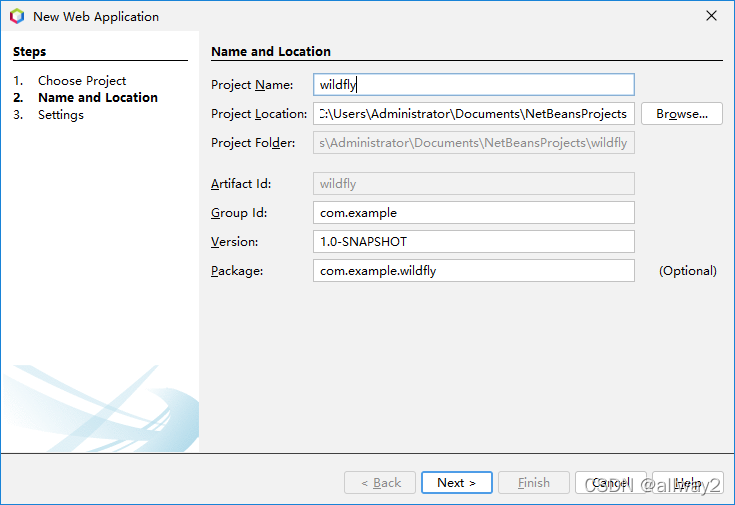Close the New Web Application dialog

pos(711,16)
